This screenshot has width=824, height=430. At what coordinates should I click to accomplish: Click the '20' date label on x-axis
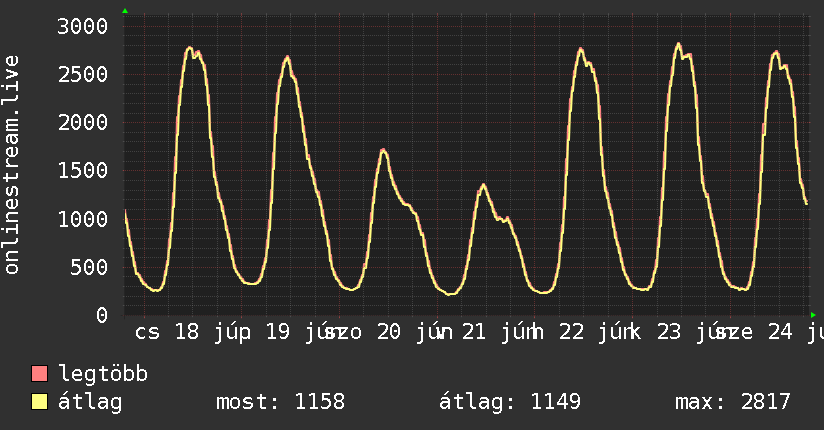click(389, 332)
